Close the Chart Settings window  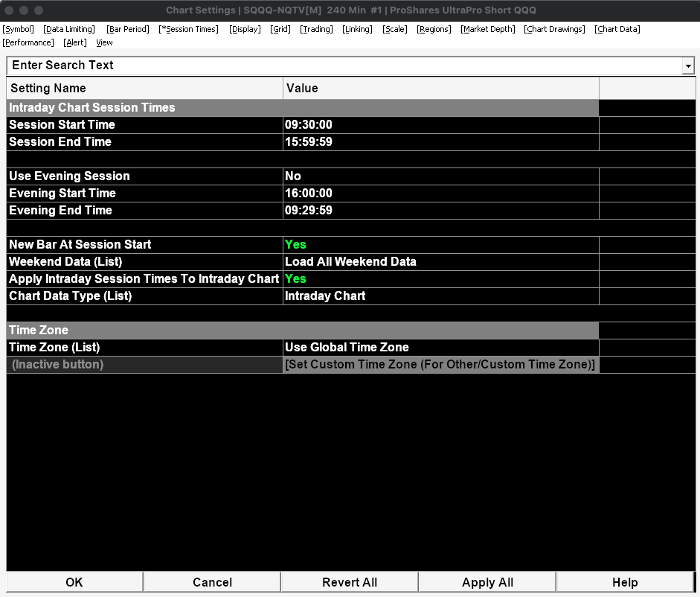point(9,10)
